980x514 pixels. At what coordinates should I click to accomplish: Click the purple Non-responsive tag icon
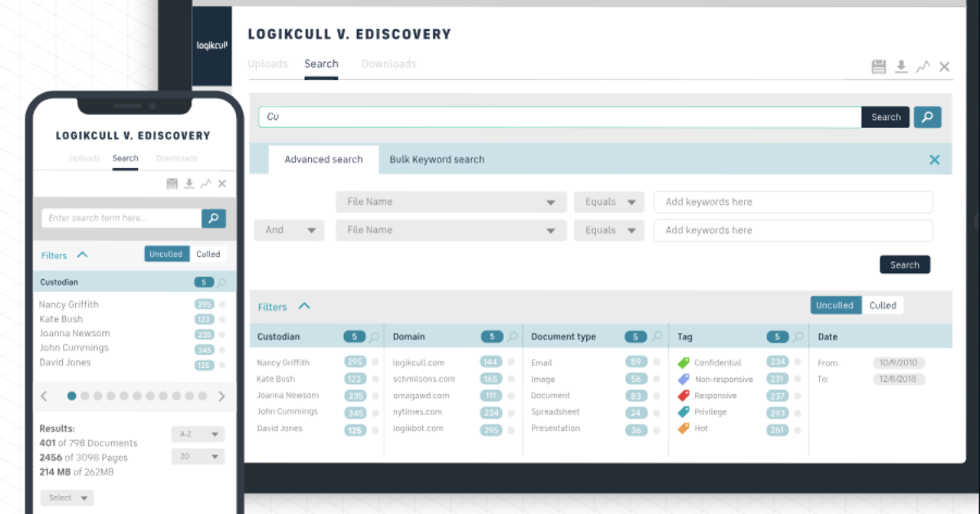click(684, 379)
